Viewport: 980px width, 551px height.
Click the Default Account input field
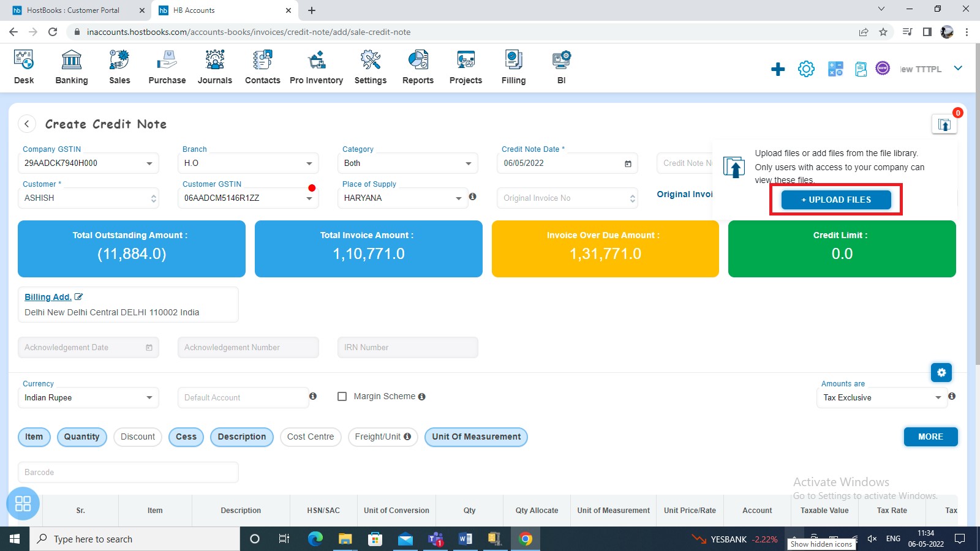coord(243,398)
